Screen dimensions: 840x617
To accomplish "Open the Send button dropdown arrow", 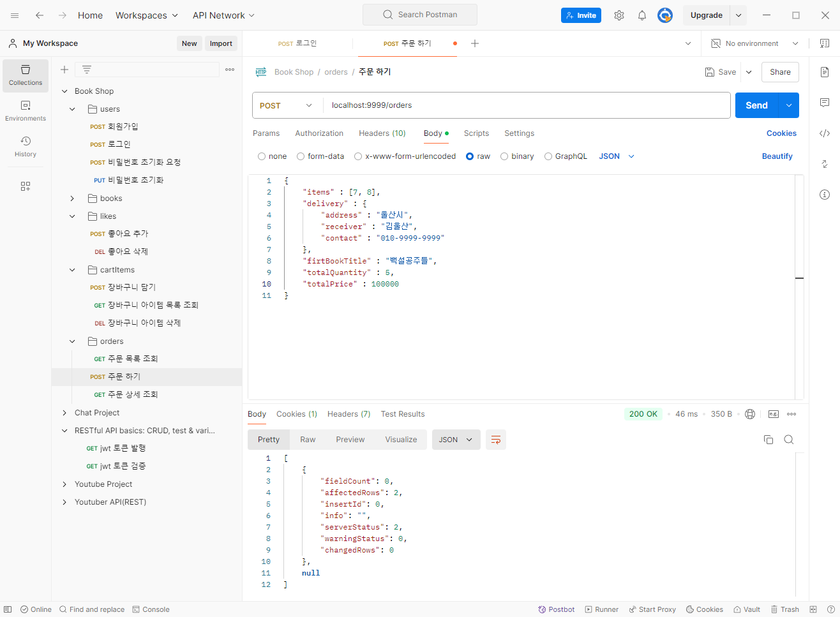I will pyautogui.click(x=789, y=105).
